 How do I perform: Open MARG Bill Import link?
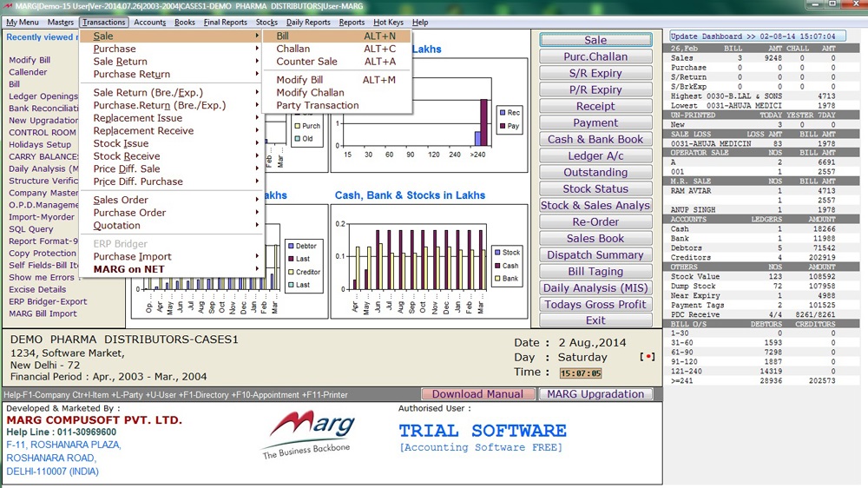tap(43, 313)
